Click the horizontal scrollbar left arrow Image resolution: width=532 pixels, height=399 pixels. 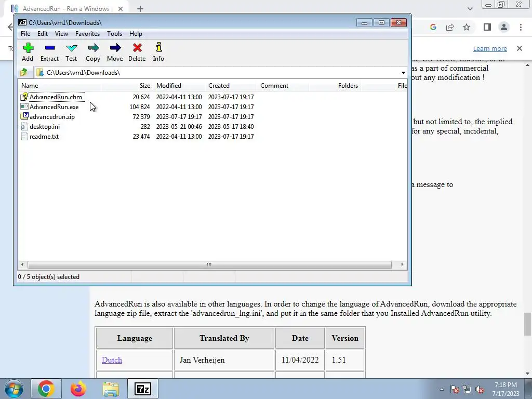(x=22, y=264)
